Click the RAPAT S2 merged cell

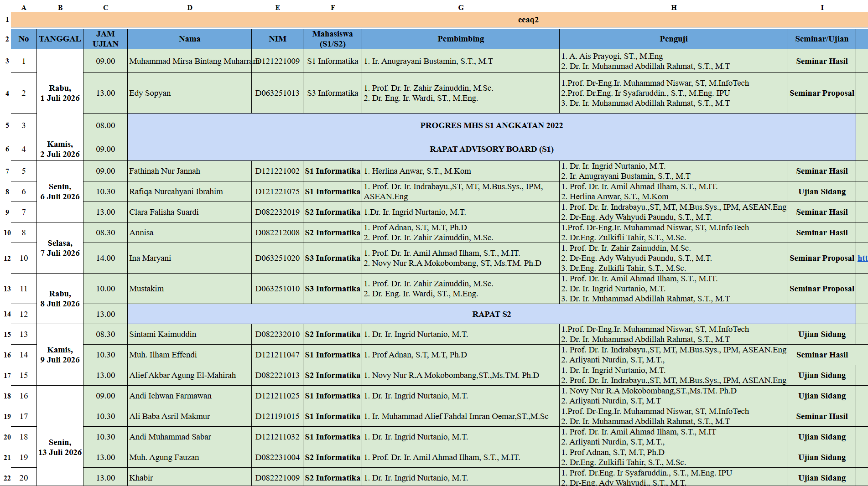click(x=492, y=314)
